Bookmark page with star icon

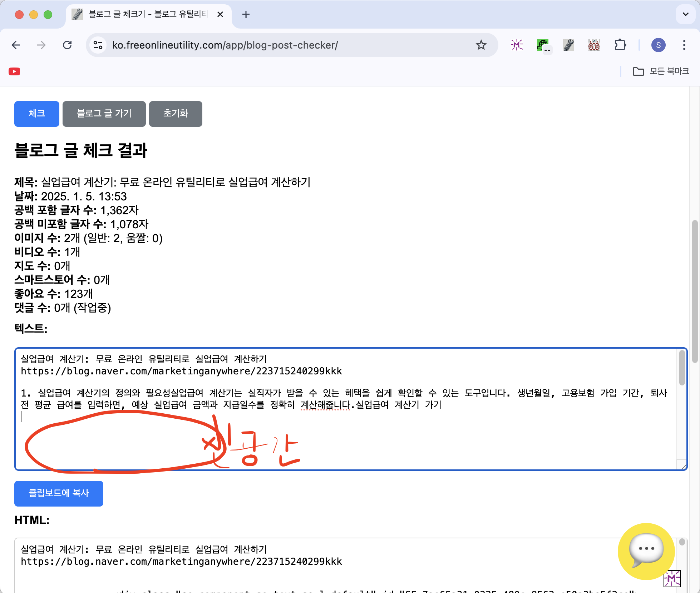[x=481, y=45]
